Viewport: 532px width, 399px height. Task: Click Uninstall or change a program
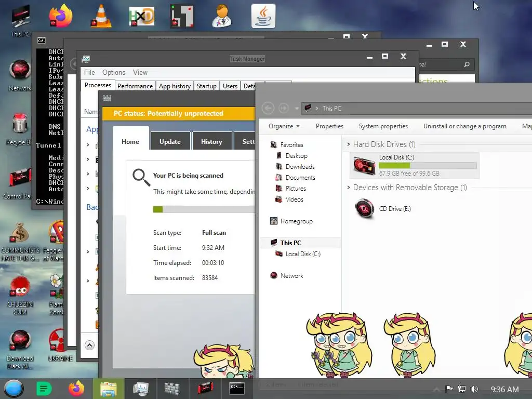click(465, 126)
